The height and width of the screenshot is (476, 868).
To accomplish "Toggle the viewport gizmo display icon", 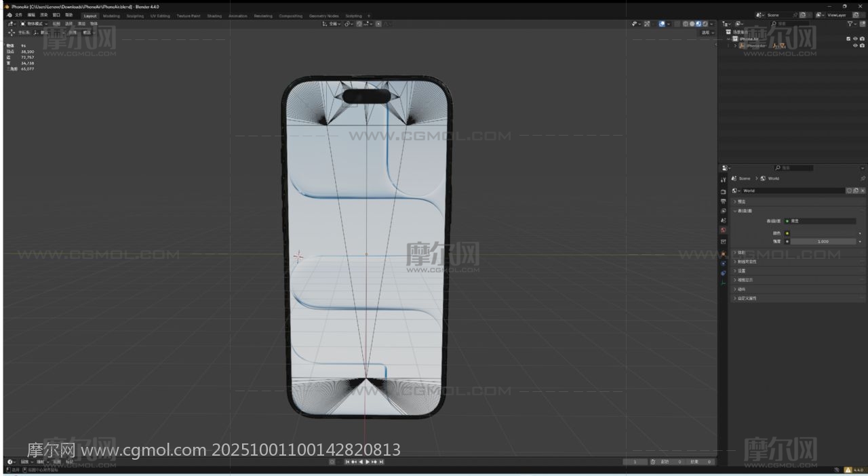I will coord(646,24).
